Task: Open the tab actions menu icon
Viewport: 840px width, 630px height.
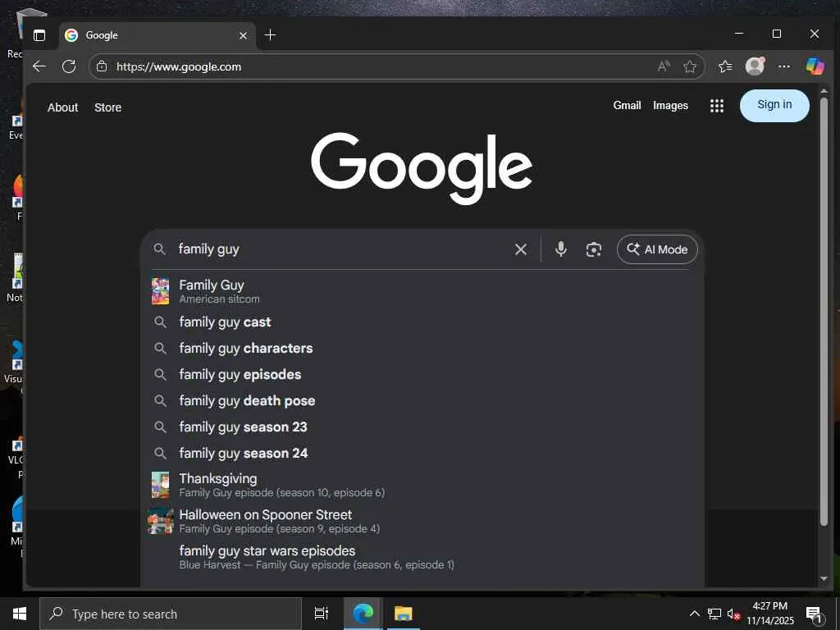Action: tap(39, 35)
